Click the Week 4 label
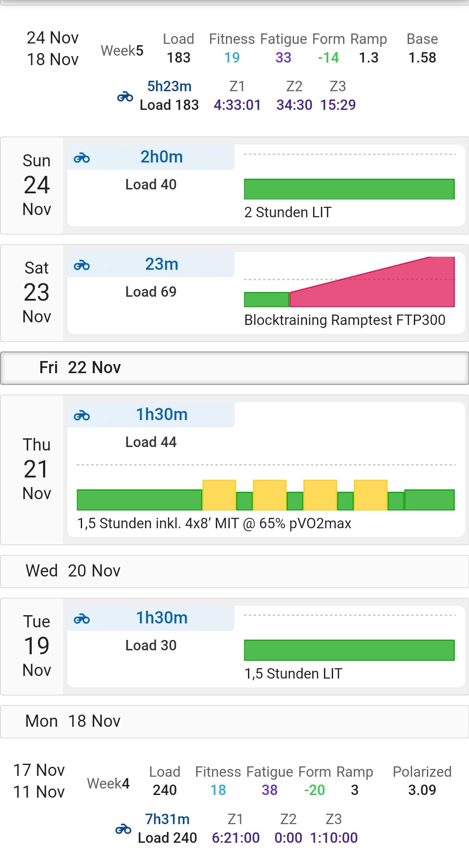 click(x=108, y=783)
